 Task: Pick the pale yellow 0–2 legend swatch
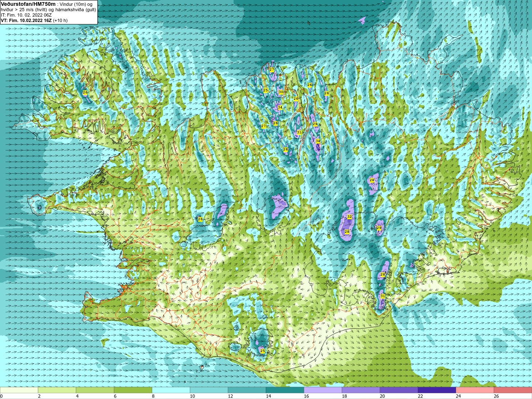coord(19,390)
